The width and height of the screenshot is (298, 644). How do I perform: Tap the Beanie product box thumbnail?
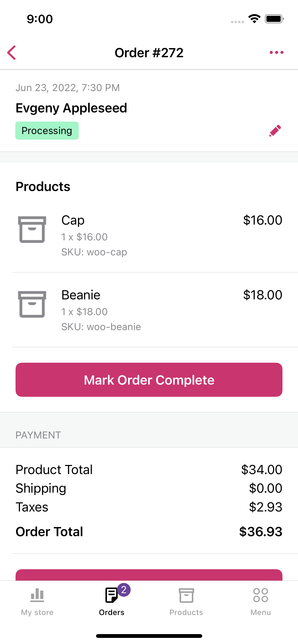click(32, 304)
